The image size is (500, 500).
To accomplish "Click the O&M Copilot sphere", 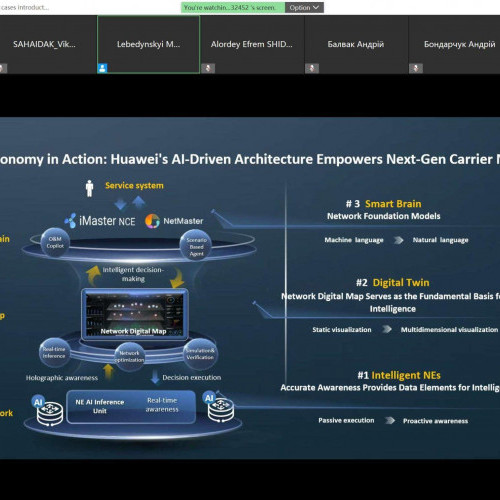I will tap(55, 242).
